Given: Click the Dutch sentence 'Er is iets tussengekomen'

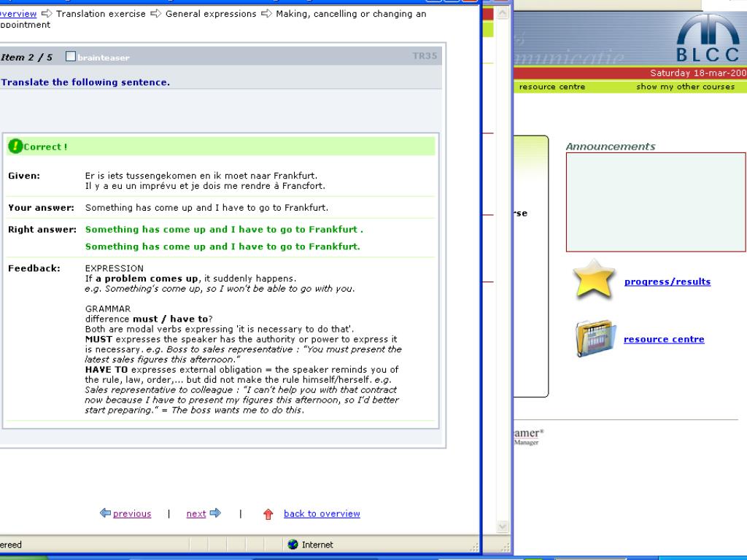Looking at the screenshot, I should coord(201,176).
